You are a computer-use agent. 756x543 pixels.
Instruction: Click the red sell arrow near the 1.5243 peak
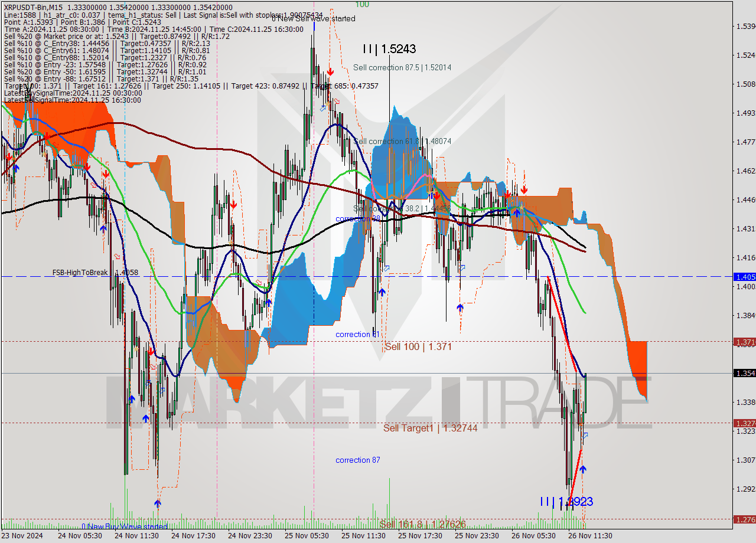pyautogui.click(x=330, y=72)
